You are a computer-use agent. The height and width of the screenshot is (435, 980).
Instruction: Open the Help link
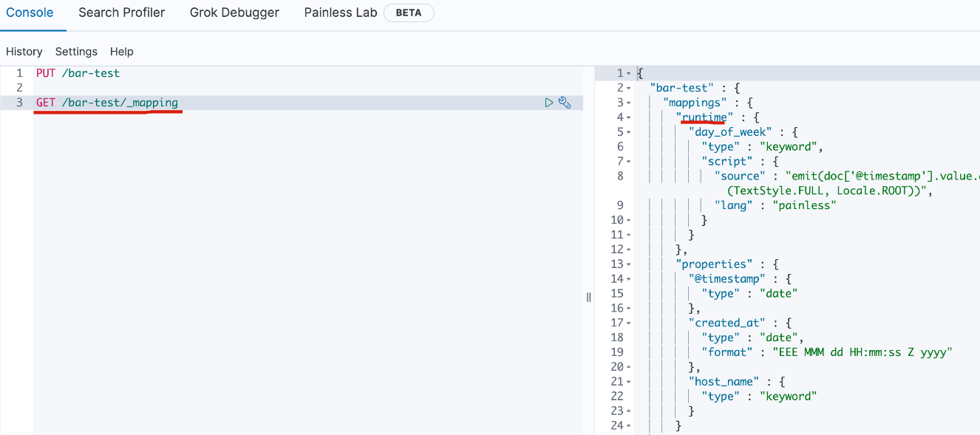click(122, 52)
